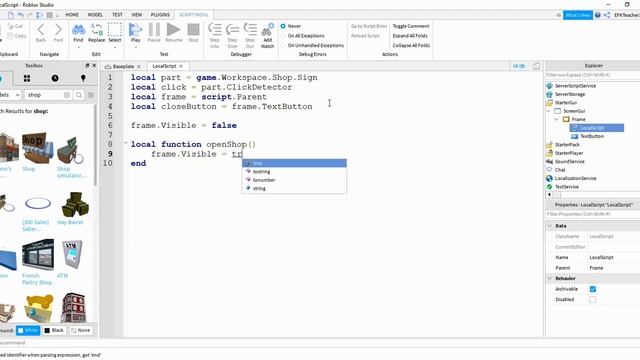The height and width of the screenshot is (360, 640).
Task: Click Toggle Comment action
Action: 411,26
